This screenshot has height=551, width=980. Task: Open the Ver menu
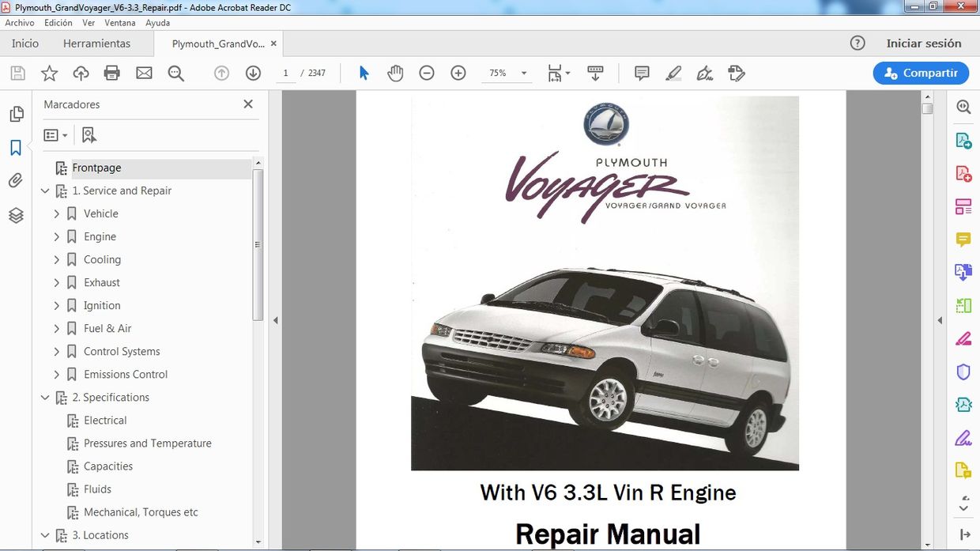tap(89, 23)
